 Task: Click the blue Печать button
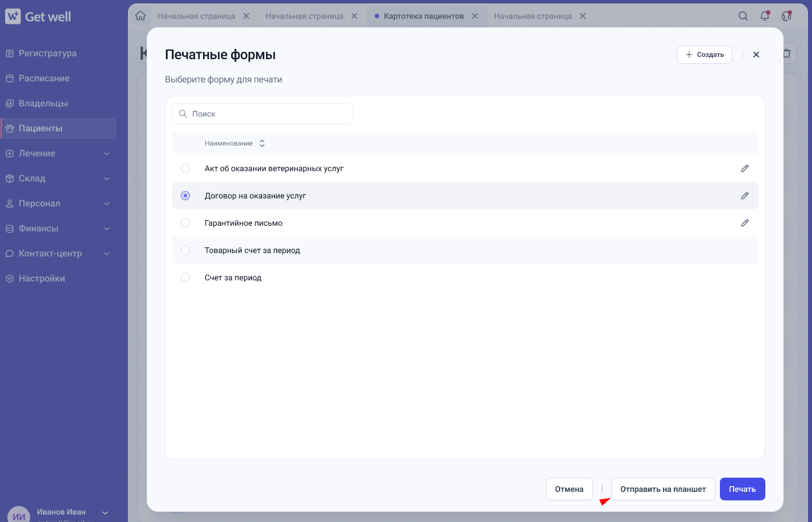click(x=743, y=489)
